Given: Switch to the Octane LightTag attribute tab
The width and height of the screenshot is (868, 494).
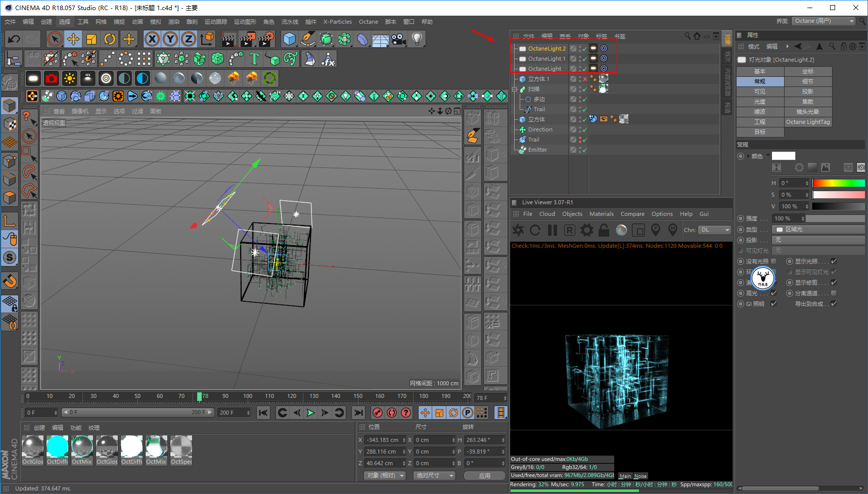Looking at the screenshot, I should (808, 122).
